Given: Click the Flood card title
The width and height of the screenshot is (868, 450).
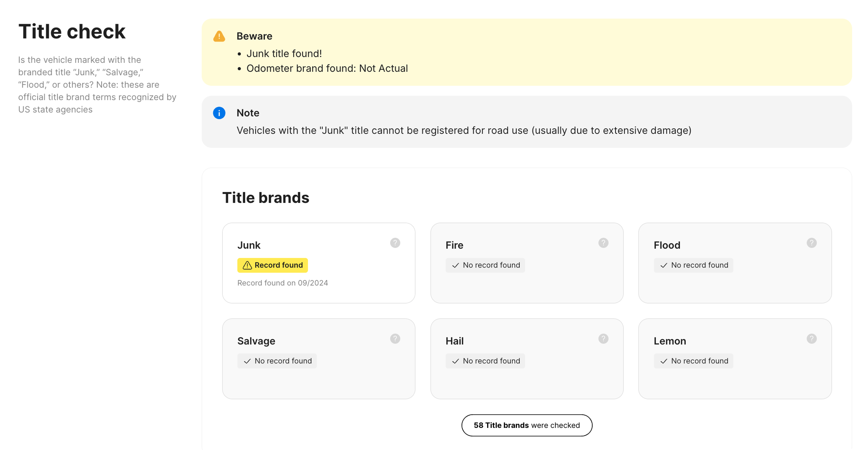Looking at the screenshot, I should tap(667, 245).
